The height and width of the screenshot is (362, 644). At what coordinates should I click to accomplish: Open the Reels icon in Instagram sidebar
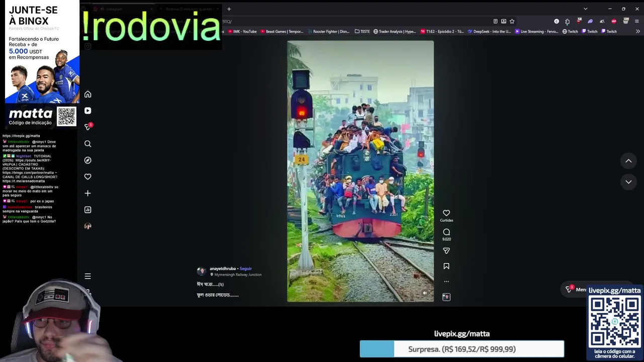click(x=88, y=111)
